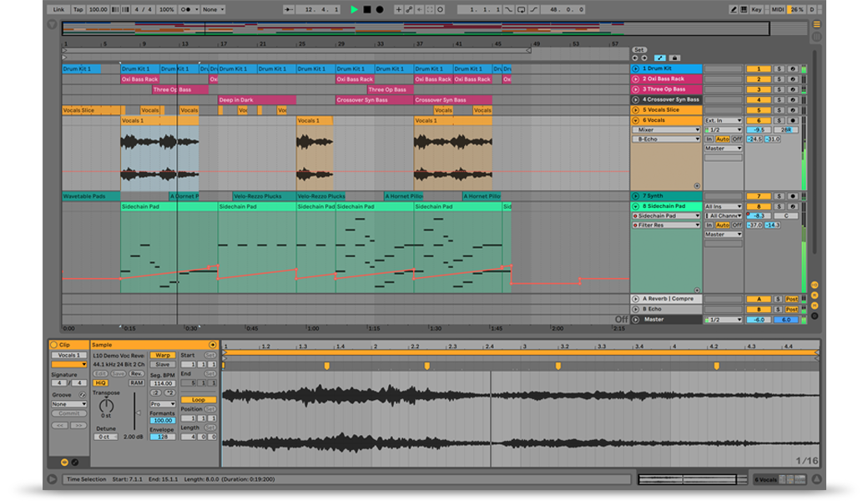Click the Envelopes box show icon at bottom
This screenshot has height=501, width=868.
click(x=75, y=462)
